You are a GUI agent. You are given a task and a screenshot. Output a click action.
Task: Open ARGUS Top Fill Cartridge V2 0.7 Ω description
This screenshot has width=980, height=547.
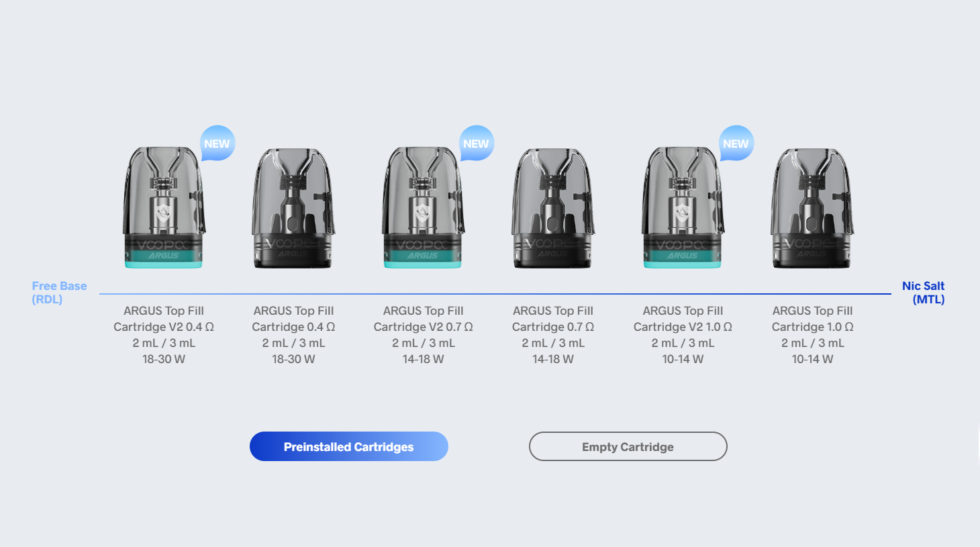pyautogui.click(x=423, y=335)
